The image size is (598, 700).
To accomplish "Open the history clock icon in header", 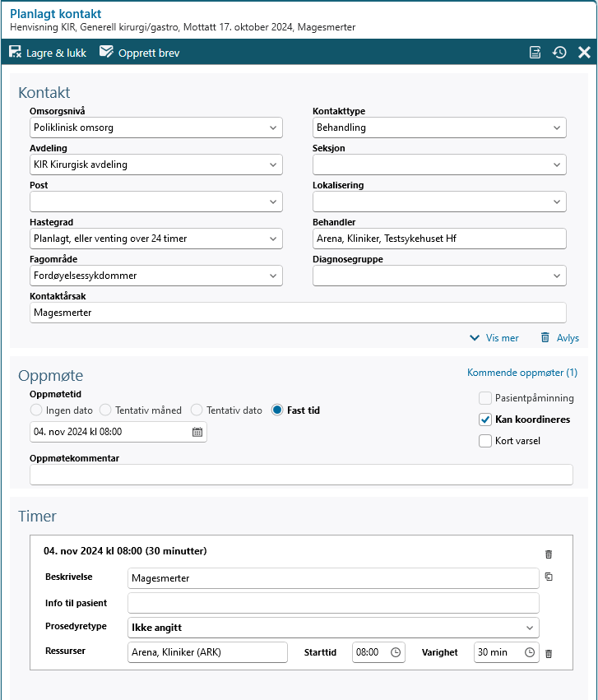I will (559, 53).
